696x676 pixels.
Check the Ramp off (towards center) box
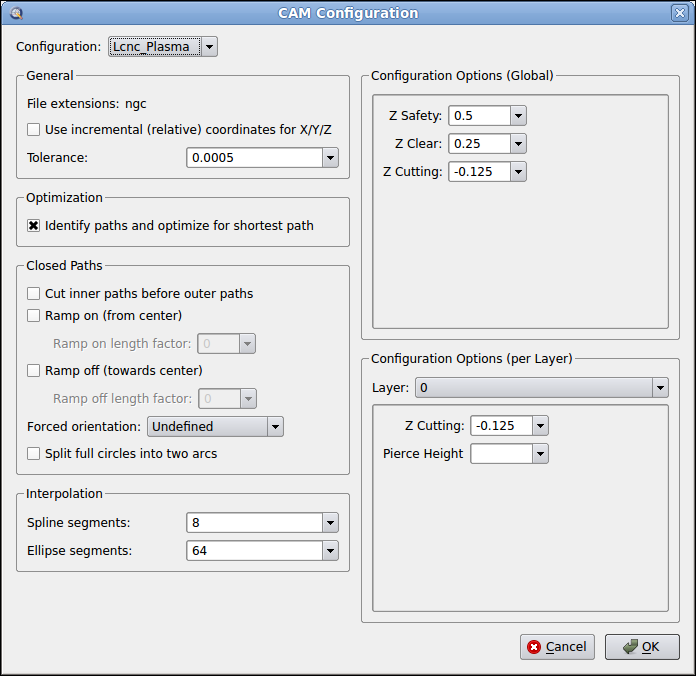point(34,371)
